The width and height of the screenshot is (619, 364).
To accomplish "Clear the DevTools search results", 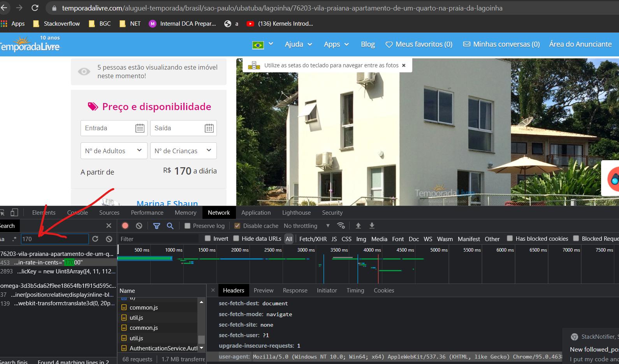I will click(x=109, y=239).
